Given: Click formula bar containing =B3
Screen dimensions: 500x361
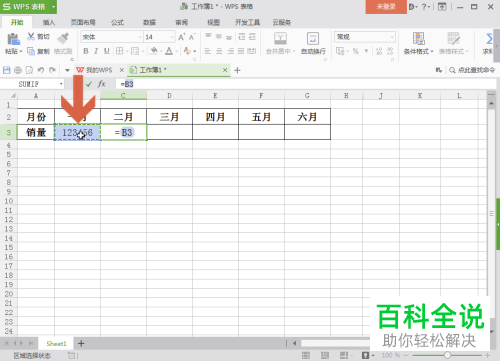Looking at the screenshot, I should 307,84.
